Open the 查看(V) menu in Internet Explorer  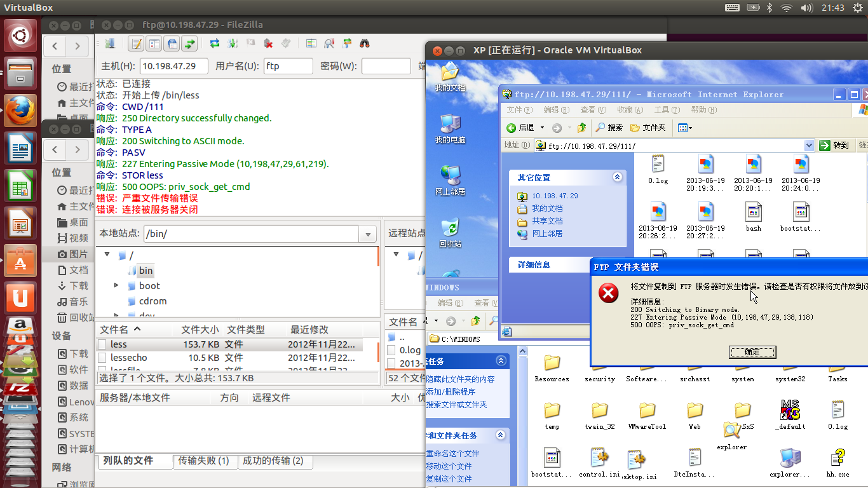tap(593, 110)
